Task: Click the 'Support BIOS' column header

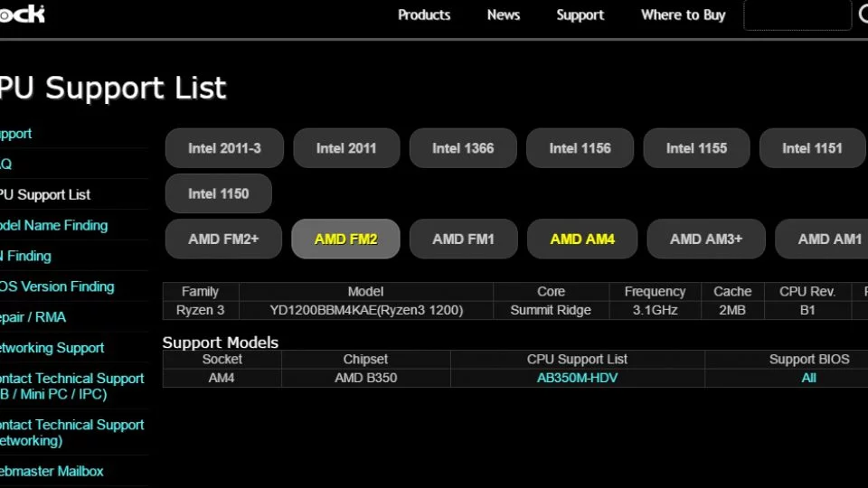Action: click(x=808, y=359)
